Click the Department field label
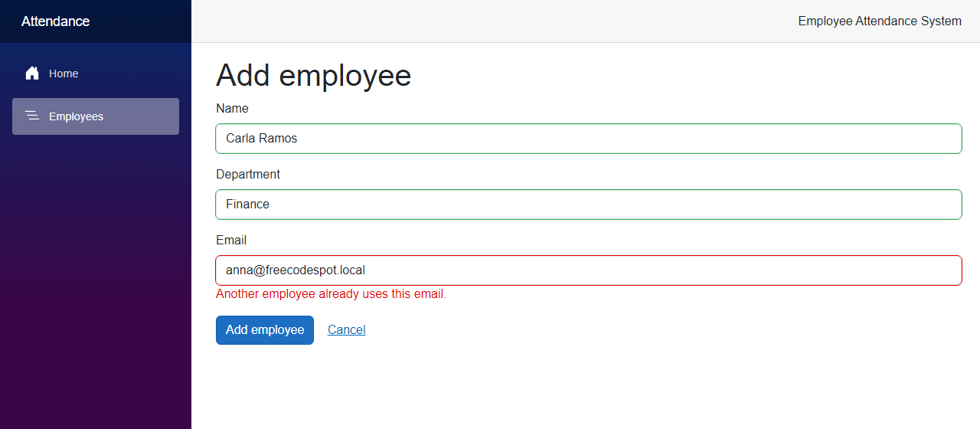Viewport: 980px width, 429px height. coord(248,175)
